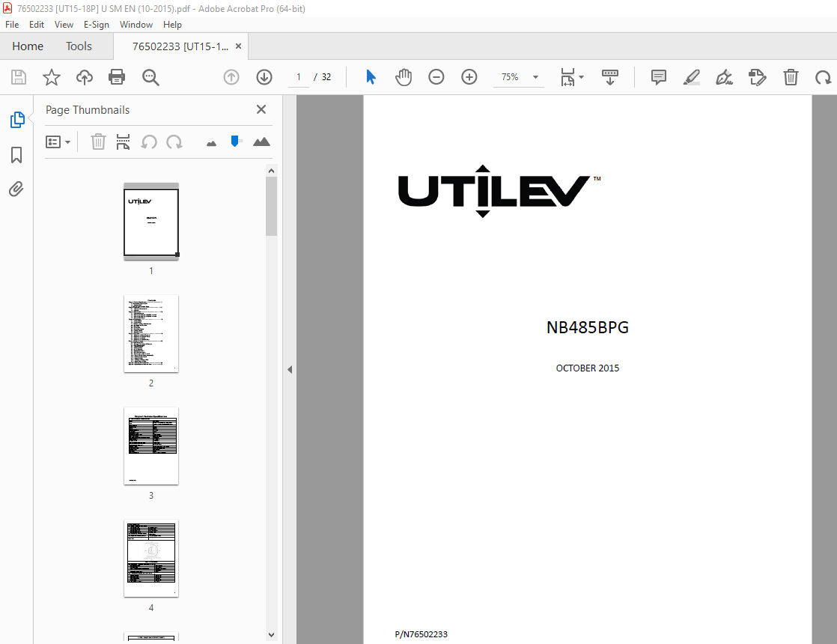Open the Help menu
837x644 pixels.
[x=172, y=25]
